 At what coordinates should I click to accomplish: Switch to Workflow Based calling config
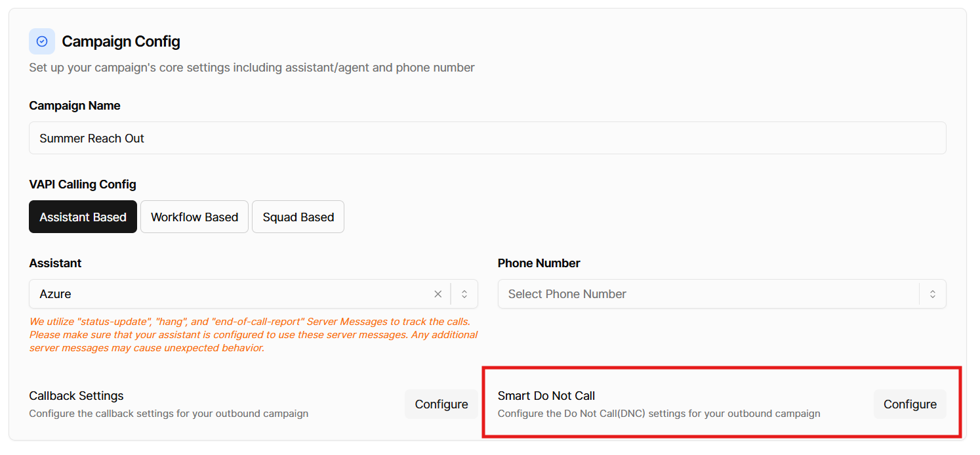tap(194, 217)
